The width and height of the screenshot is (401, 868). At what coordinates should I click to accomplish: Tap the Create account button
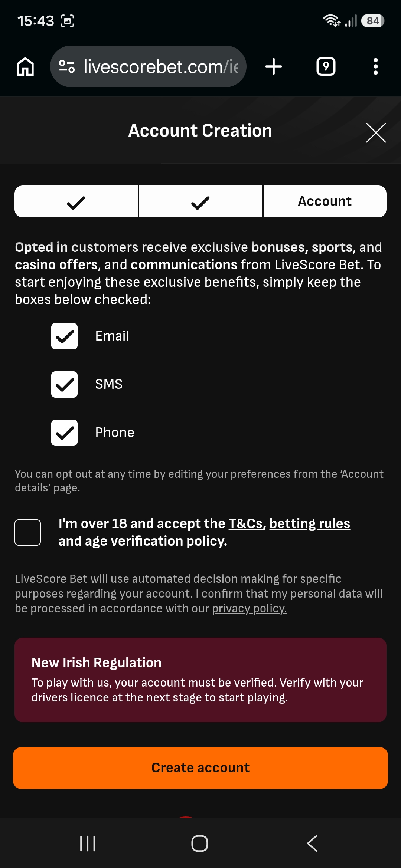pos(200,768)
